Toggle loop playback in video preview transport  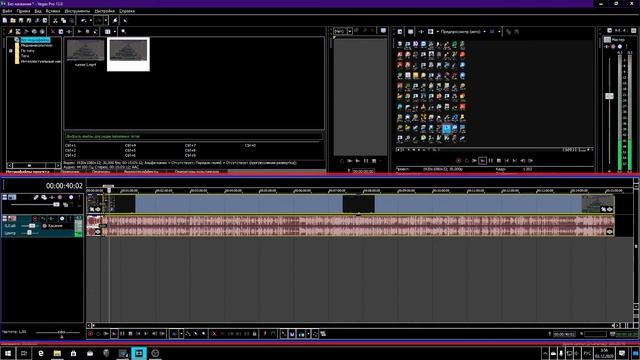(x=467, y=161)
